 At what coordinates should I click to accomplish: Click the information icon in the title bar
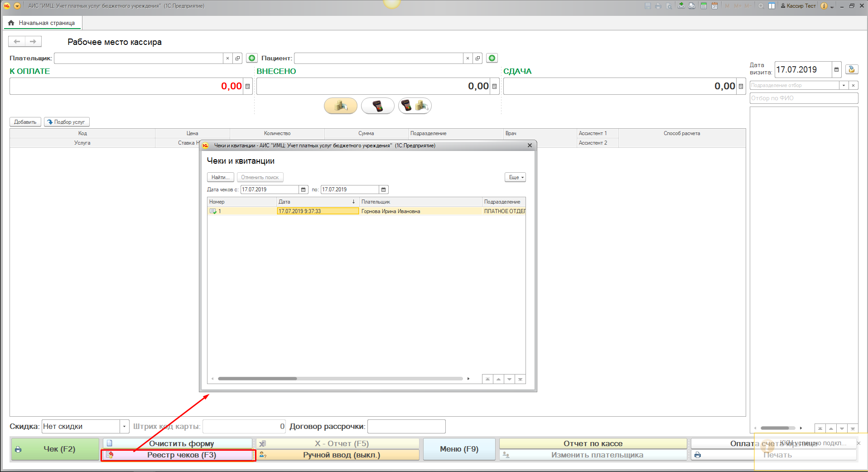pos(824,6)
